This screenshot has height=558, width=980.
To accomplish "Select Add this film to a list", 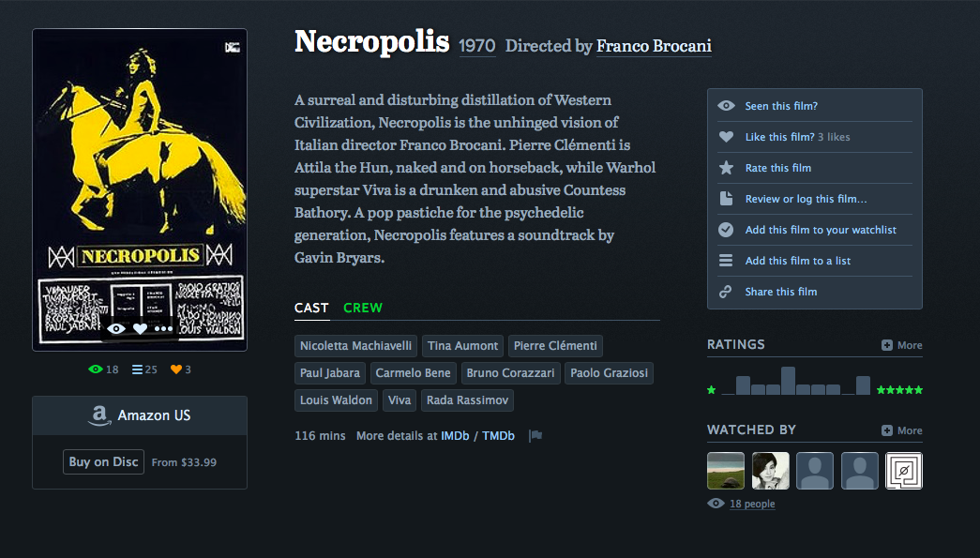I will click(797, 261).
